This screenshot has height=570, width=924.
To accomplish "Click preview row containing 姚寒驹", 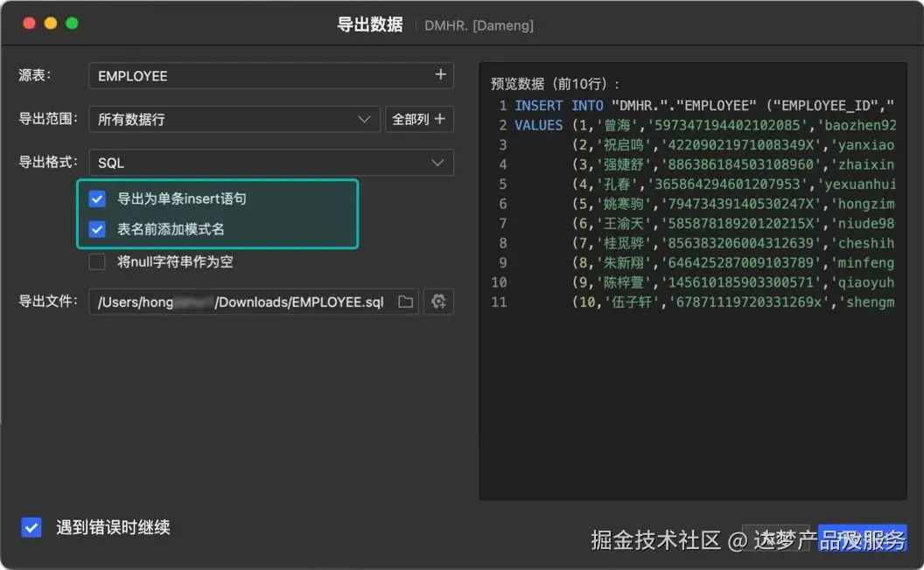I will tap(733, 204).
